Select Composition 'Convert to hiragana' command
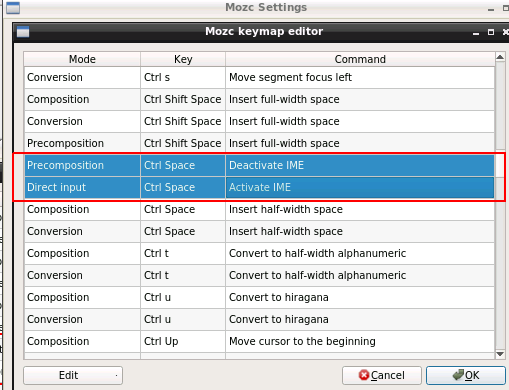509x390 pixels. click(360, 297)
